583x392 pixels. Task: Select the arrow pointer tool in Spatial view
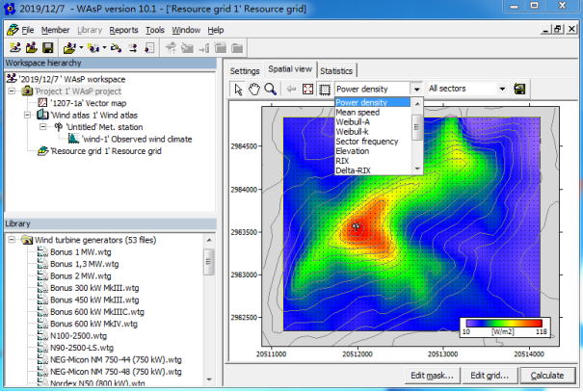click(239, 89)
